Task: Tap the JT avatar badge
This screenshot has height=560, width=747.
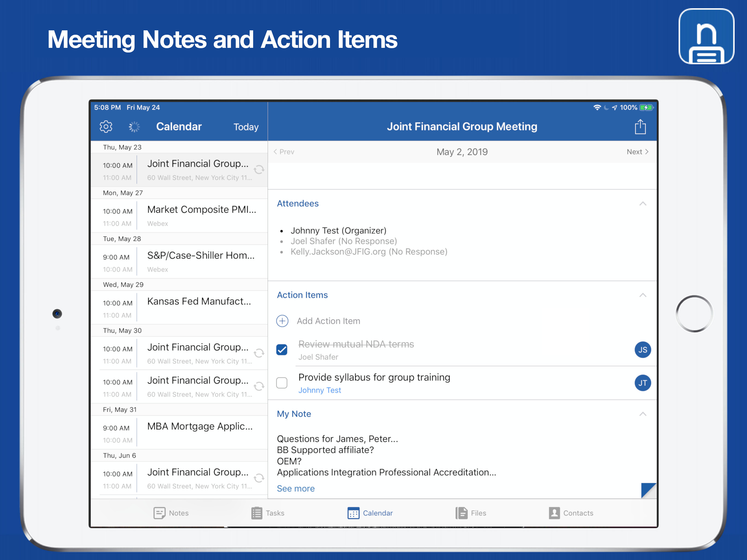Action: click(x=642, y=383)
